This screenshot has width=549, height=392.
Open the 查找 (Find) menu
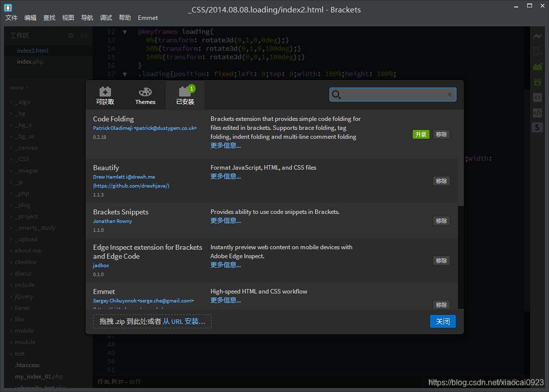click(x=49, y=18)
